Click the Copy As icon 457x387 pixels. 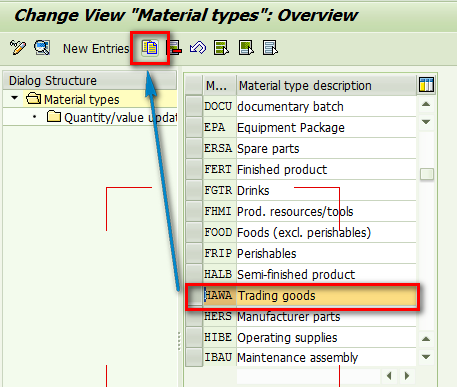(150, 48)
